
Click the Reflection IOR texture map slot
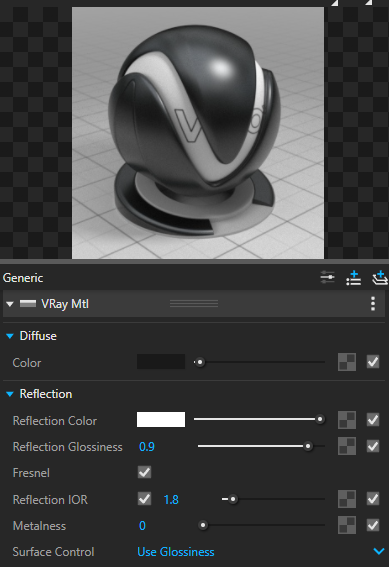click(347, 499)
